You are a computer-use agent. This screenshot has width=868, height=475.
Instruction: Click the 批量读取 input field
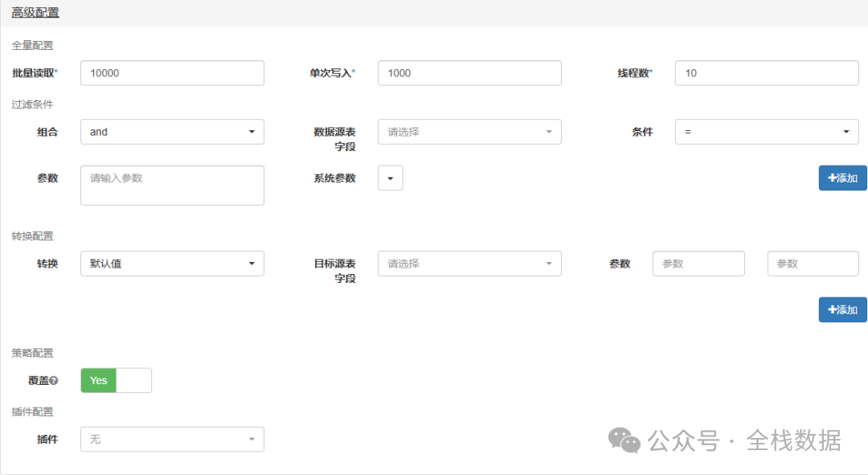click(x=172, y=73)
